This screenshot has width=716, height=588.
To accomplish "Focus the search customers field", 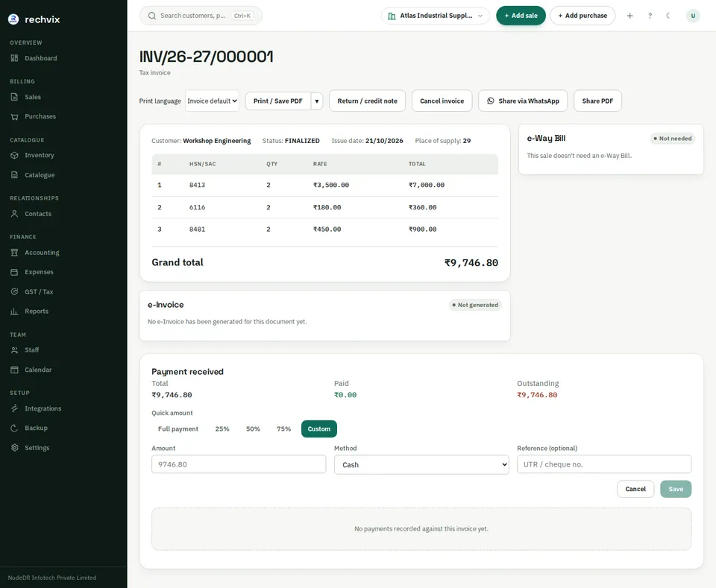I will (201, 16).
